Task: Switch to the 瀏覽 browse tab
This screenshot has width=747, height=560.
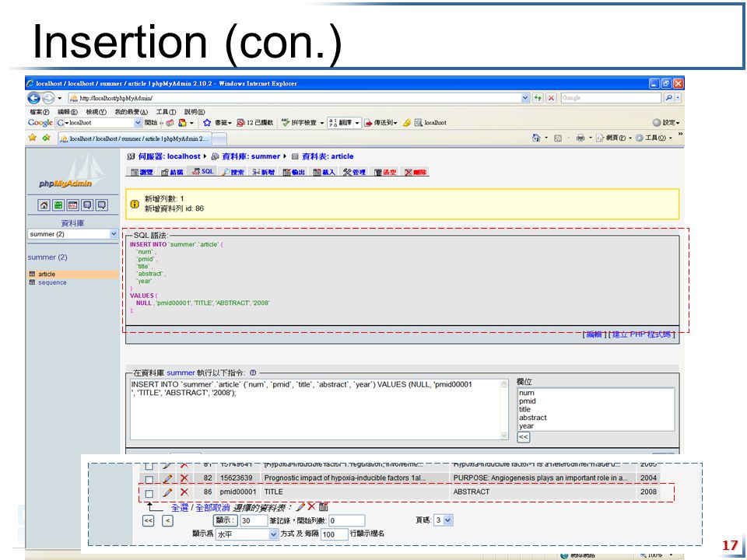Action: pos(142,172)
